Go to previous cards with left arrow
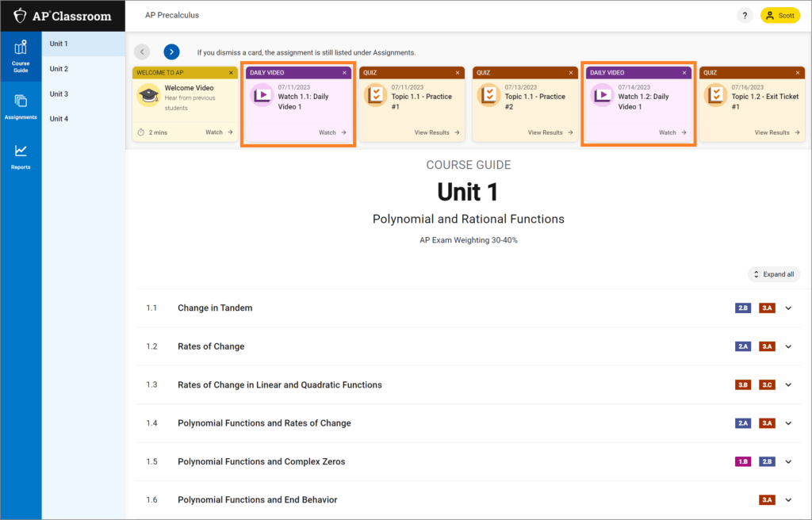Image resolution: width=812 pixels, height=520 pixels. coord(142,52)
